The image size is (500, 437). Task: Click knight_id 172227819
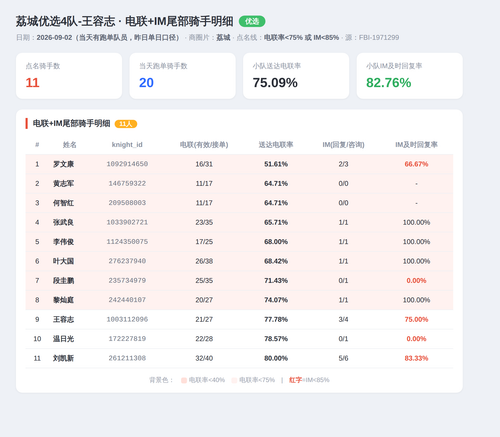point(127,339)
